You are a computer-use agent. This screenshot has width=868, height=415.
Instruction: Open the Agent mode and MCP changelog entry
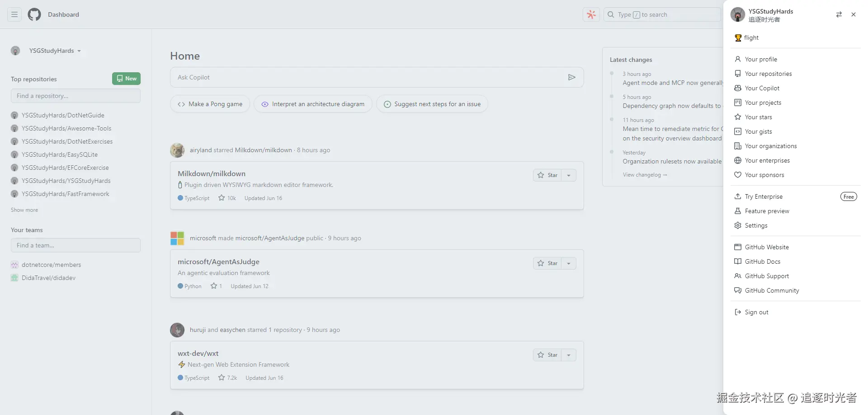point(673,83)
